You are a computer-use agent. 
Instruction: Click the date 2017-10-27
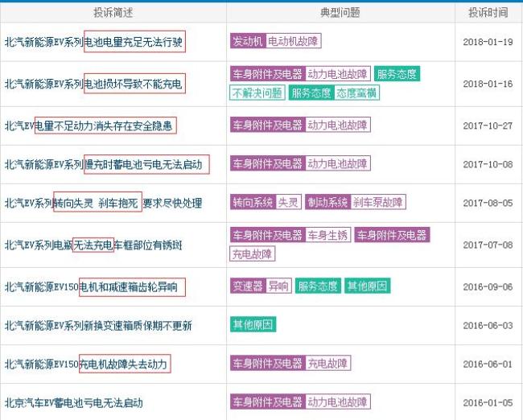(x=488, y=126)
